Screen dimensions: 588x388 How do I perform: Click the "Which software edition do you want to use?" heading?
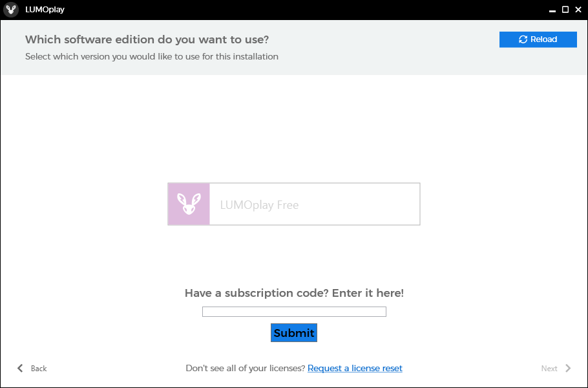click(147, 39)
